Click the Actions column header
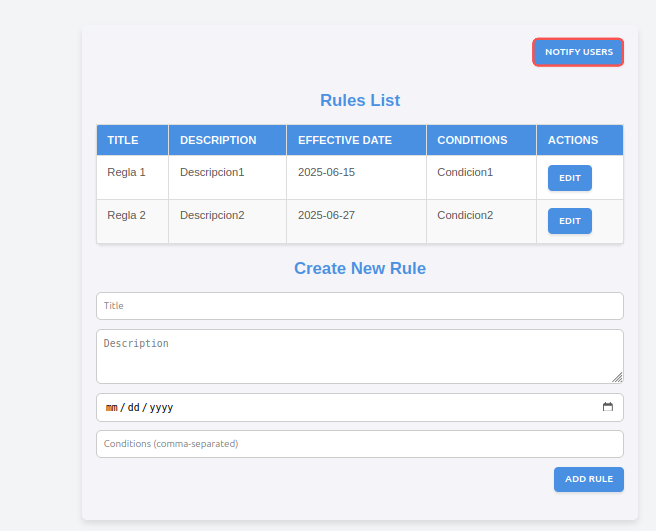Image resolution: width=656 pixels, height=531 pixels. click(x=580, y=140)
